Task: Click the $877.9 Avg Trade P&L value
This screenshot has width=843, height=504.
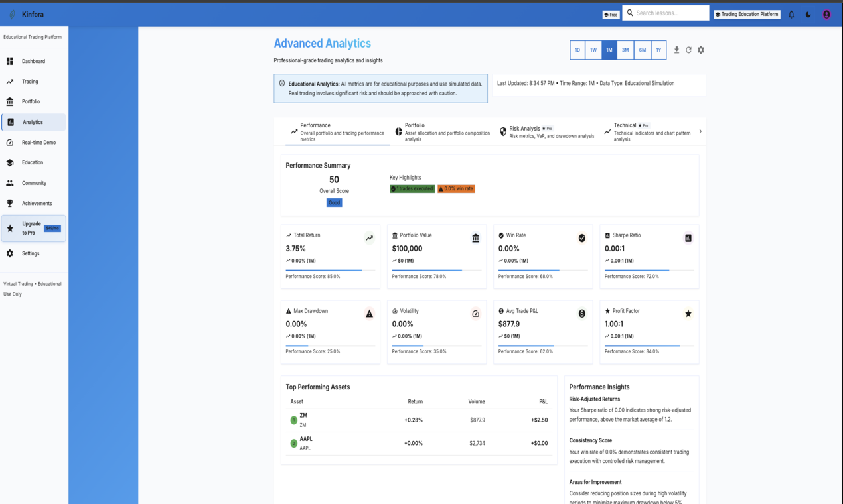Action: (x=509, y=324)
